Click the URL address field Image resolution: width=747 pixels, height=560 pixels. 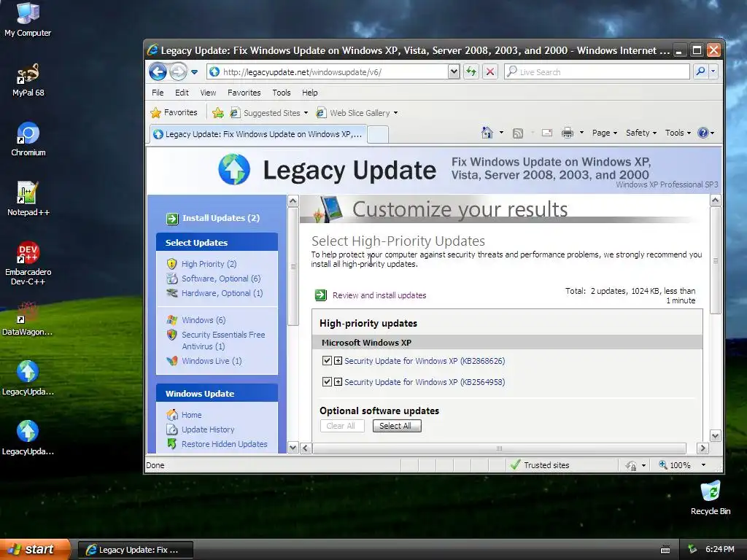329,72
